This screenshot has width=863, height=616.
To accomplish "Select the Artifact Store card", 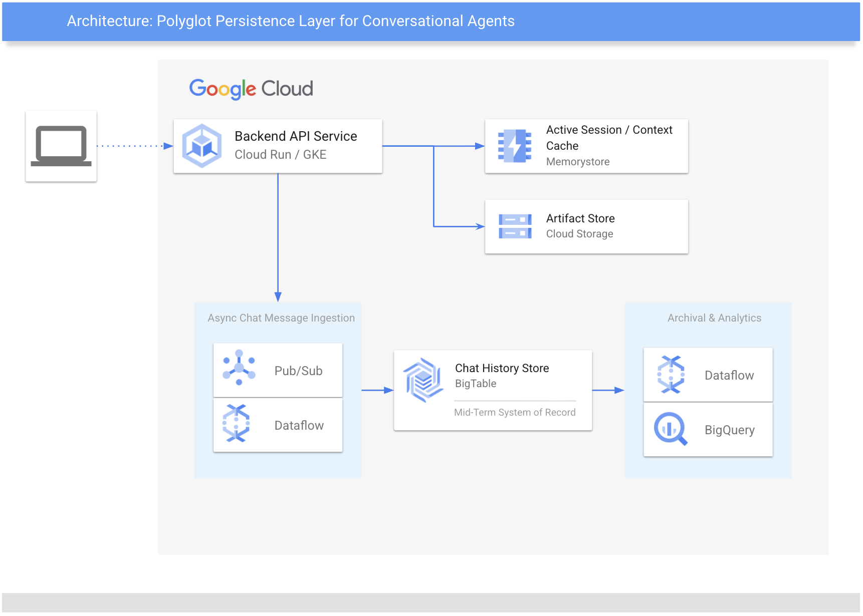I will tap(586, 226).
